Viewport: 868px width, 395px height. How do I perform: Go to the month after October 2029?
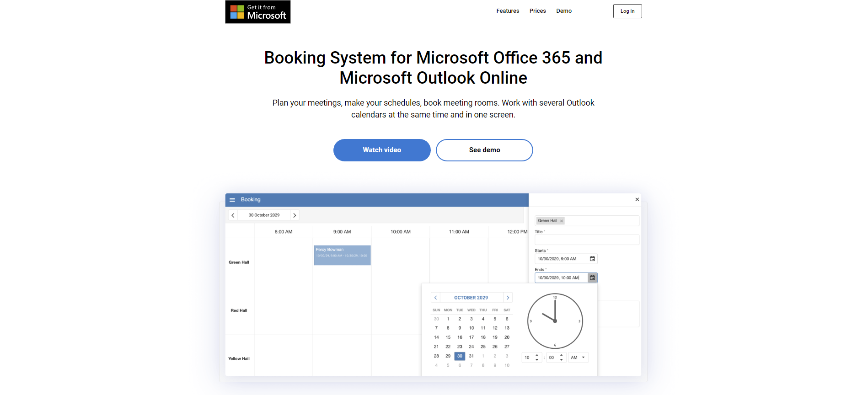pyautogui.click(x=508, y=298)
